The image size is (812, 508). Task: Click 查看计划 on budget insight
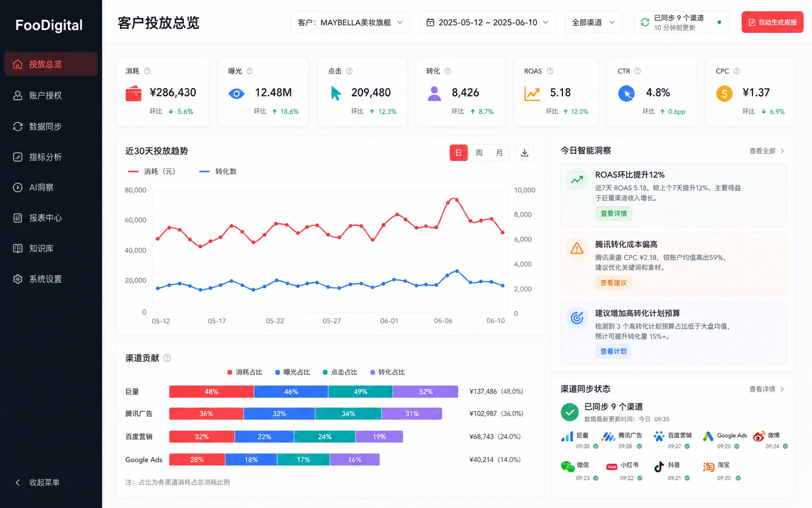point(613,351)
